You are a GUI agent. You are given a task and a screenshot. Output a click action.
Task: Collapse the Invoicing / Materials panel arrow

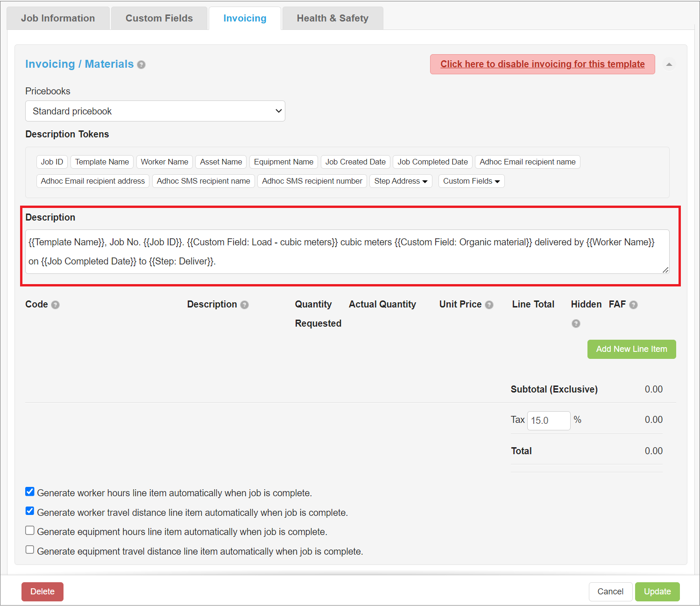click(669, 64)
